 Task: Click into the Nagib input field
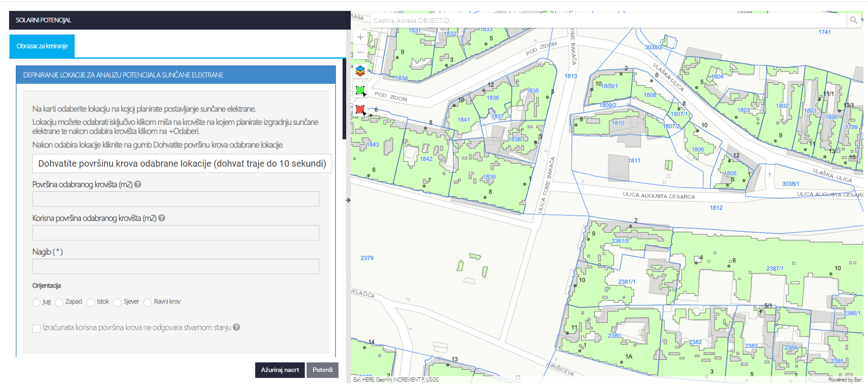[175, 266]
